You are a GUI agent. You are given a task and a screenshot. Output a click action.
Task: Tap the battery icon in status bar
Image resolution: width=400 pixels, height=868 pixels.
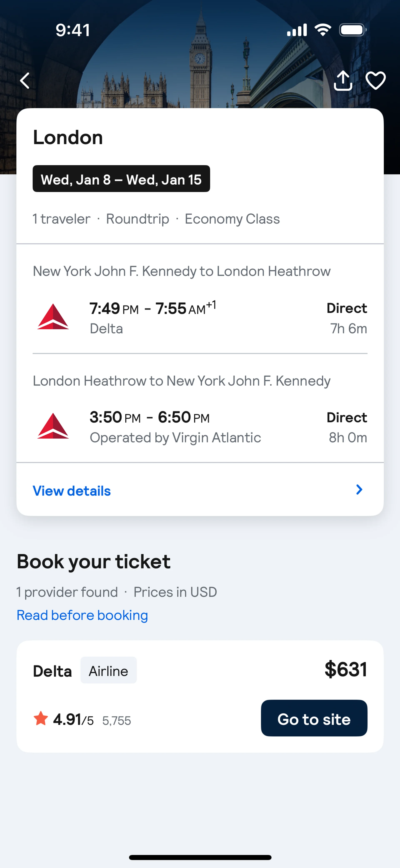352,30
